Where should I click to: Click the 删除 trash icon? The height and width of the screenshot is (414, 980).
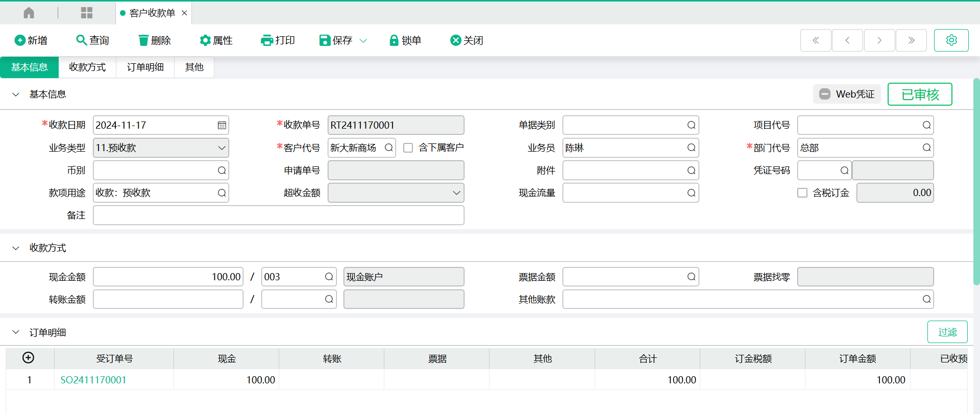click(143, 40)
